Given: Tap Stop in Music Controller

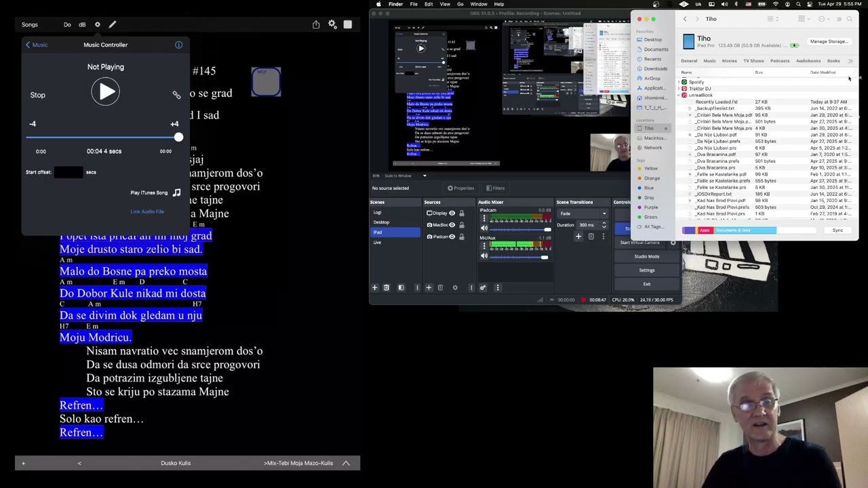Looking at the screenshot, I should [x=37, y=95].
